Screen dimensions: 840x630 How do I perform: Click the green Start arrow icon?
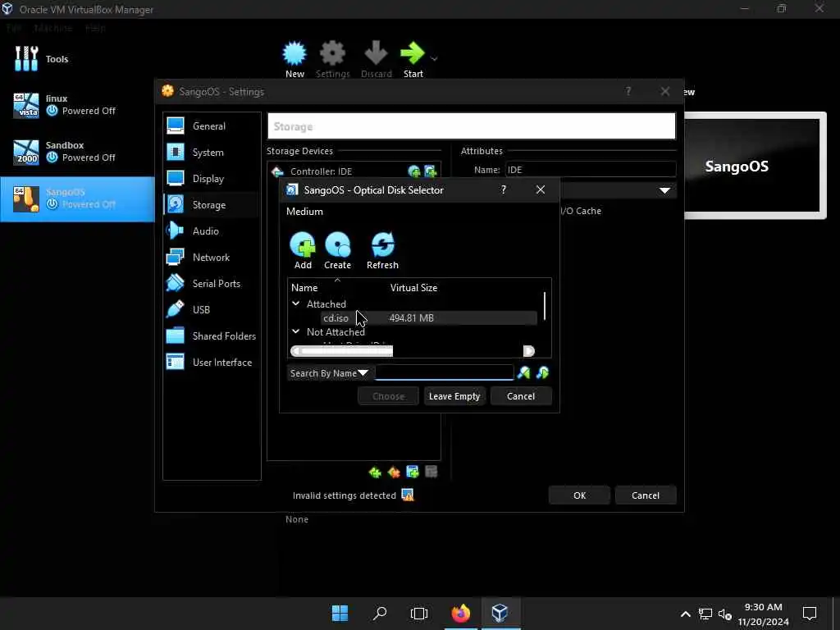click(413, 53)
